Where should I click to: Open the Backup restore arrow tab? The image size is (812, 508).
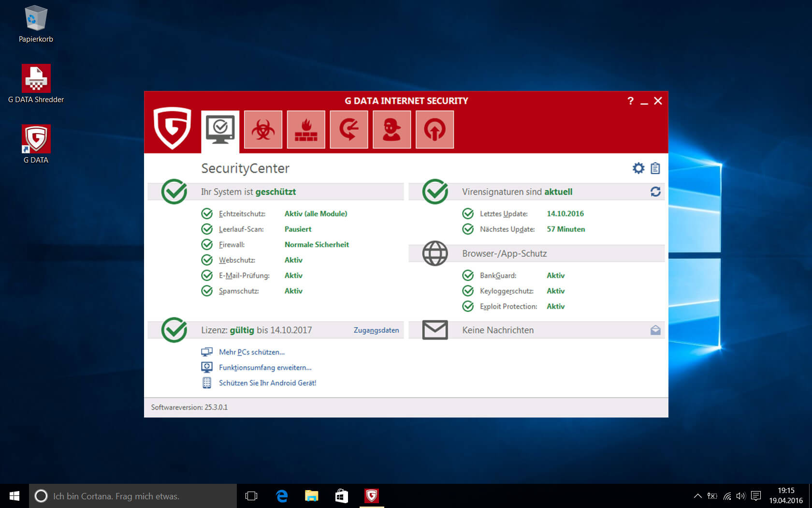(x=349, y=129)
